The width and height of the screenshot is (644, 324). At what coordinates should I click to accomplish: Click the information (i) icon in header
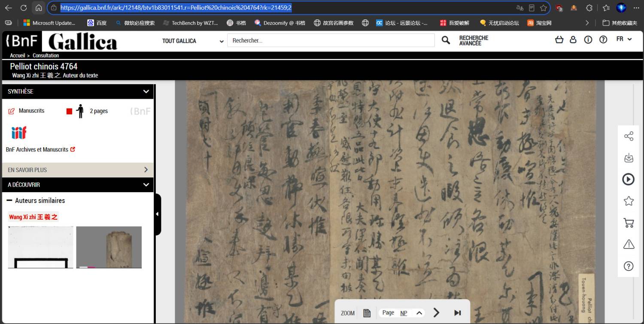click(588, 39)
